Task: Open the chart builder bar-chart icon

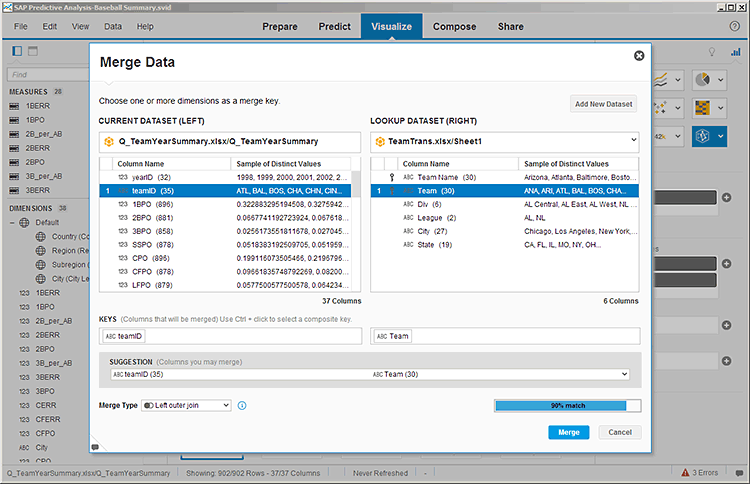Action: [736, 52]
